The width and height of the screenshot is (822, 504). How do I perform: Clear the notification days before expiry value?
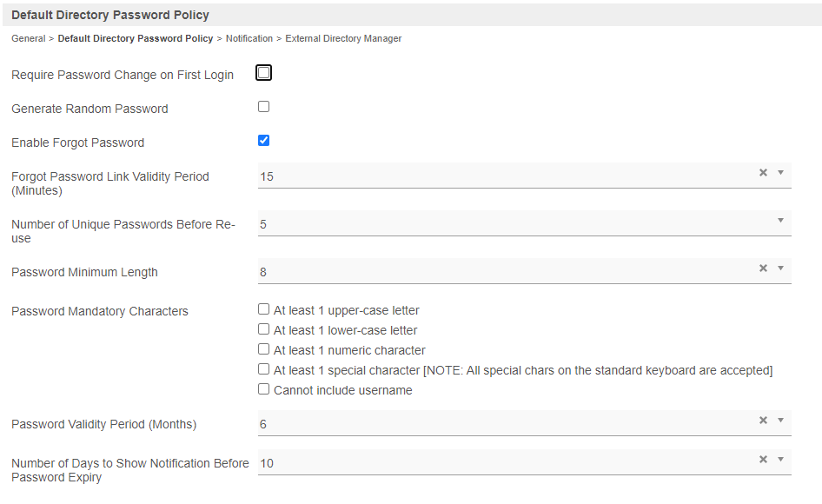763,460
